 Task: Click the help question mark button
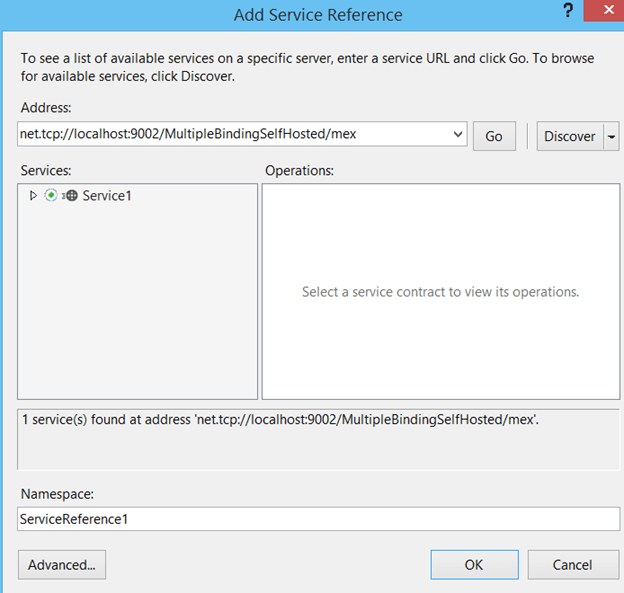[568, 11]
